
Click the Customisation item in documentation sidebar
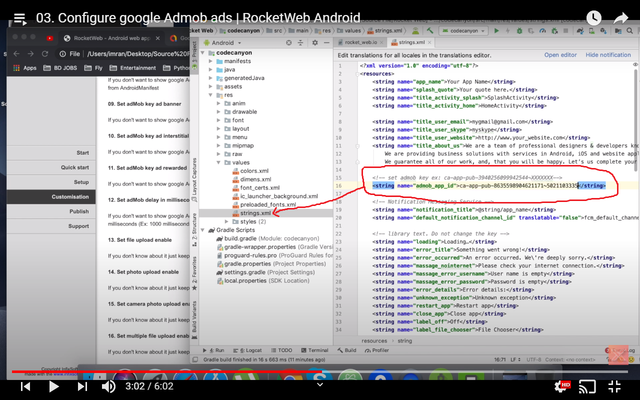(x=51, y=197)
